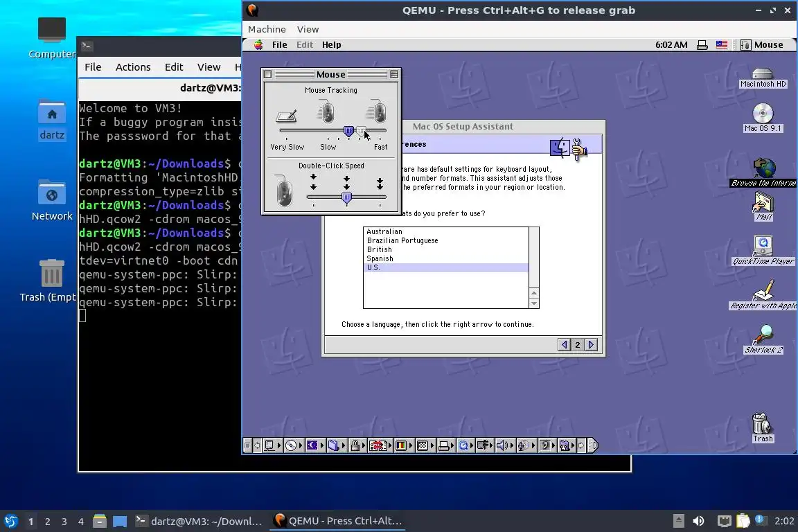Open the Edit menu in Mac OS

(304, 45)
